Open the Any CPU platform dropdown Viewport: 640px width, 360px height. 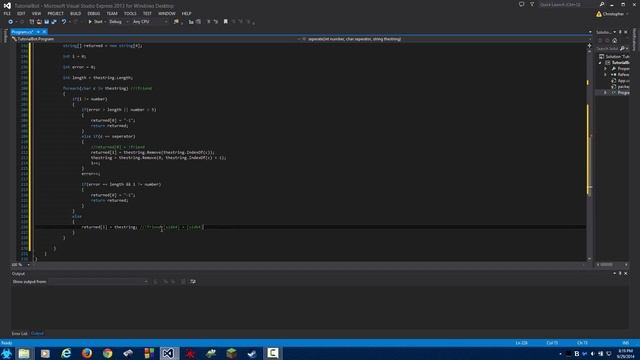coord(150,22)
